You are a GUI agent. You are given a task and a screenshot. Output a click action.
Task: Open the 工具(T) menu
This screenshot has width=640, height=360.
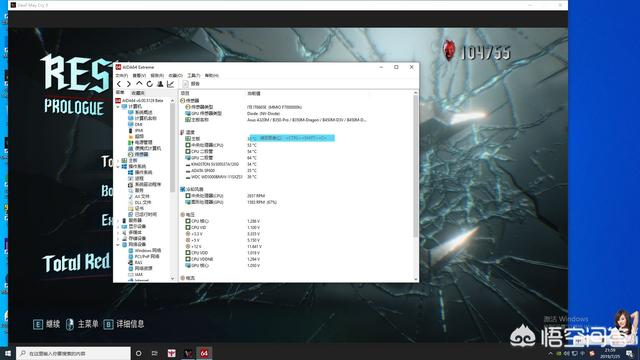pyautogui.click(x=193, y=76)
